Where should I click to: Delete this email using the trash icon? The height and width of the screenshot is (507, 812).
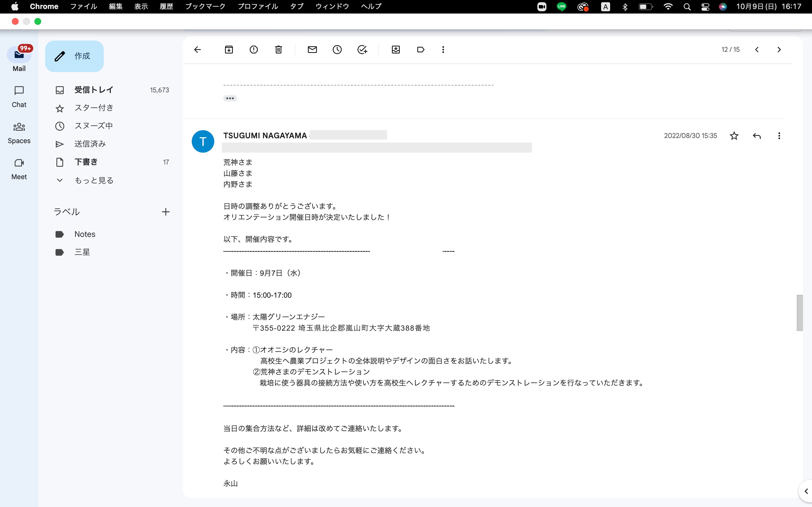click(279, 49)
